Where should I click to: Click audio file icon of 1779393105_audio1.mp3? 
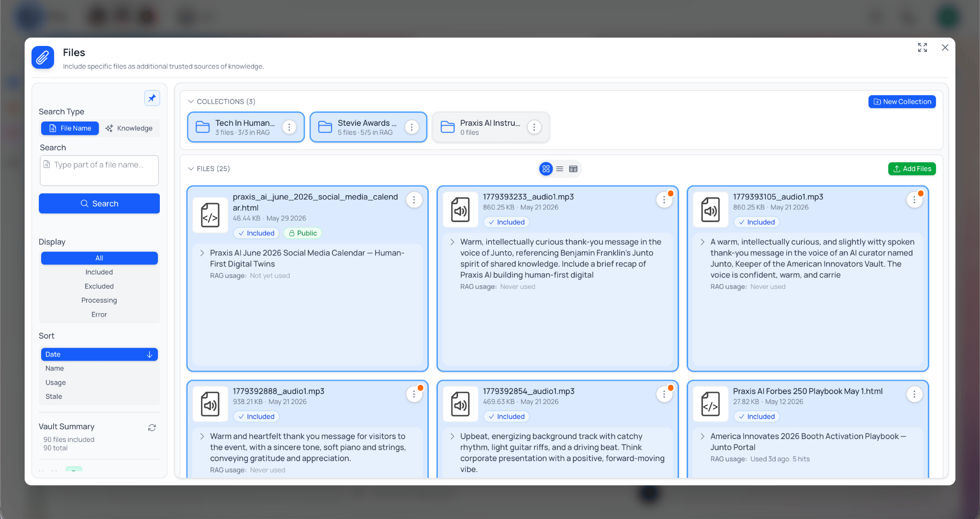click(710, 210)
